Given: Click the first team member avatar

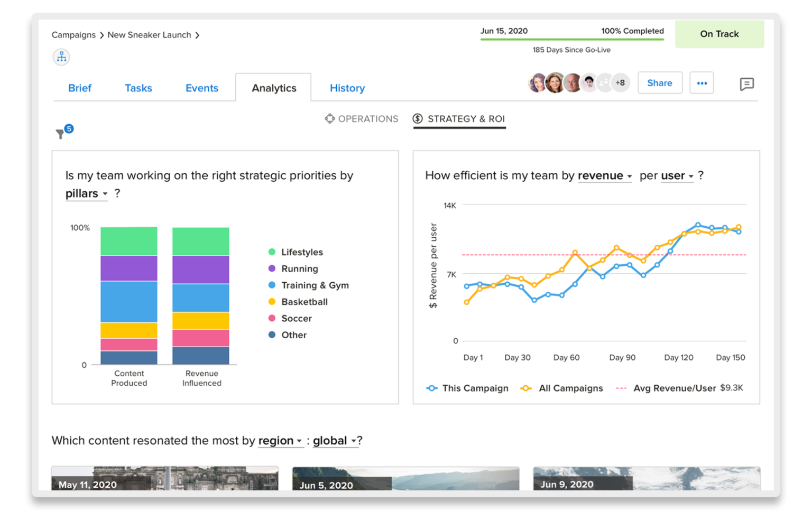Looking at the screenshot, I should pyautogui.click(x=538, y=83).
